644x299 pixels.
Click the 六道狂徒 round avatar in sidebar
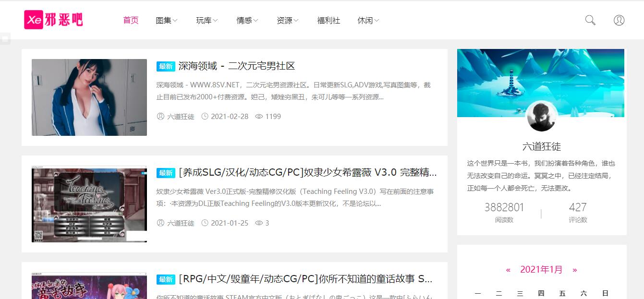coord(542,116)
